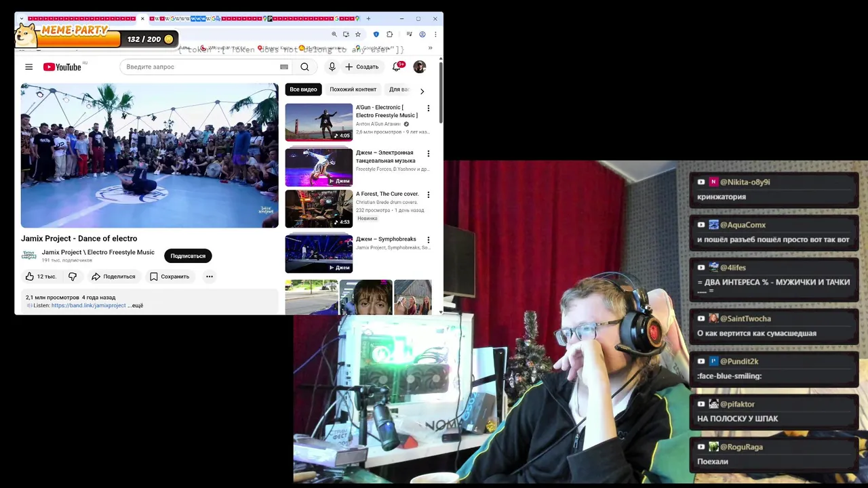The width and height of the screenshot is (868, 488).
Task: Click chat message from @Pundit2k
Action: coord(774,368)
